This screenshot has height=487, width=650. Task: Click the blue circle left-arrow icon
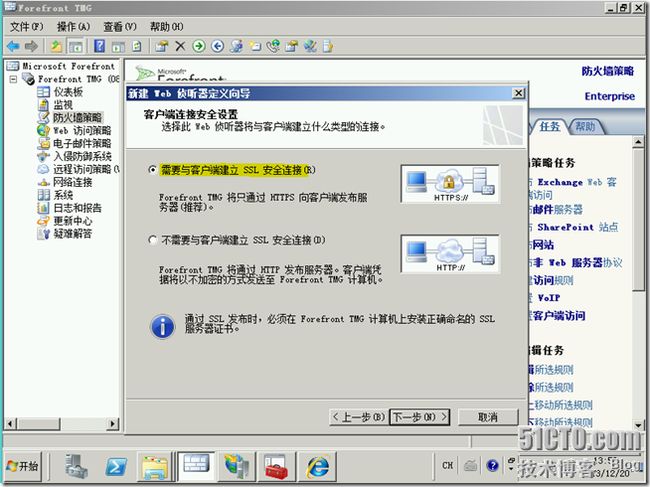coord(218,46)
